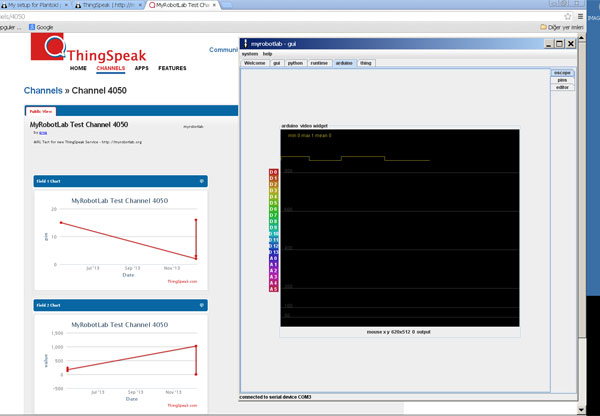Toggle pin D11 trace

coord(273,240)
